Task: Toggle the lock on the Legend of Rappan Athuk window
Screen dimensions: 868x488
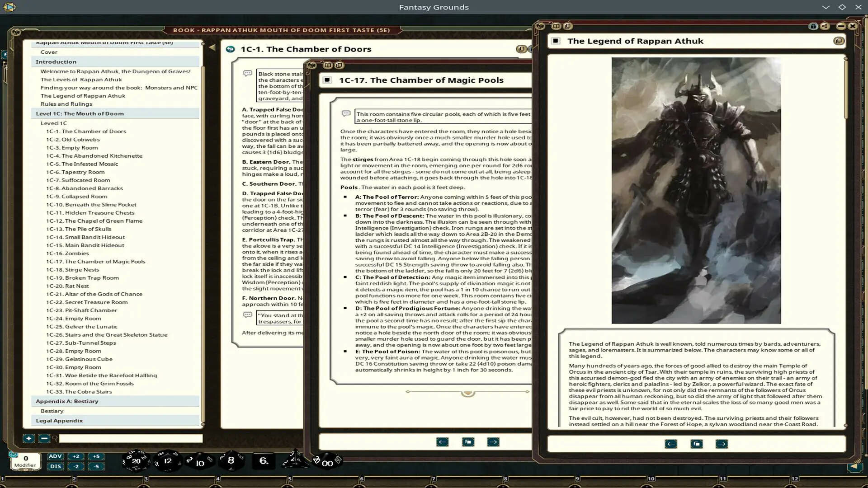Action: tap(812, 26)
